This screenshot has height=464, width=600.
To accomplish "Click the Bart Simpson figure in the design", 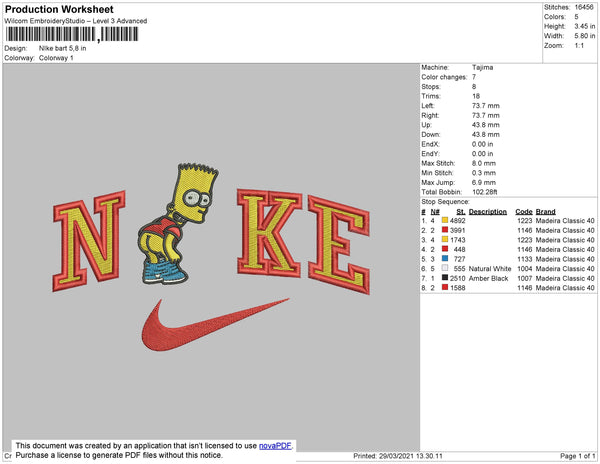I will pos(178,224).
